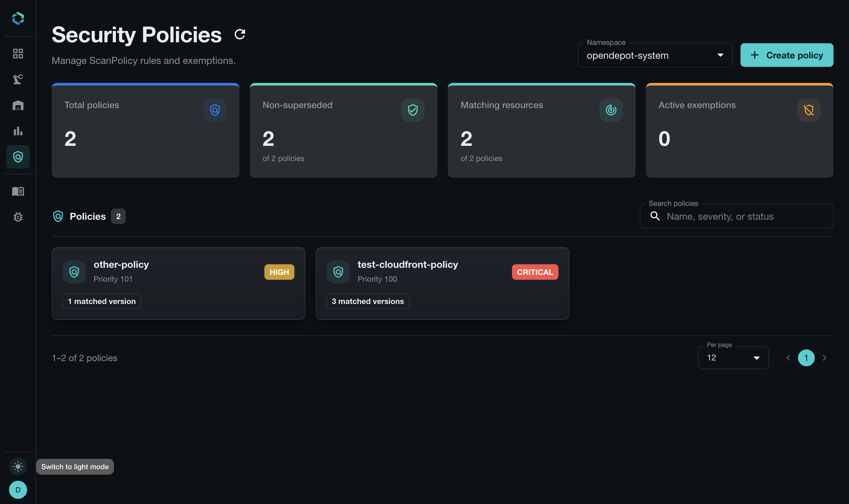This screenshot has height=504, width=849.
Task: Click 'Manage ScanPolicy rules and exemptions.' subtitle
Action: 144,60
